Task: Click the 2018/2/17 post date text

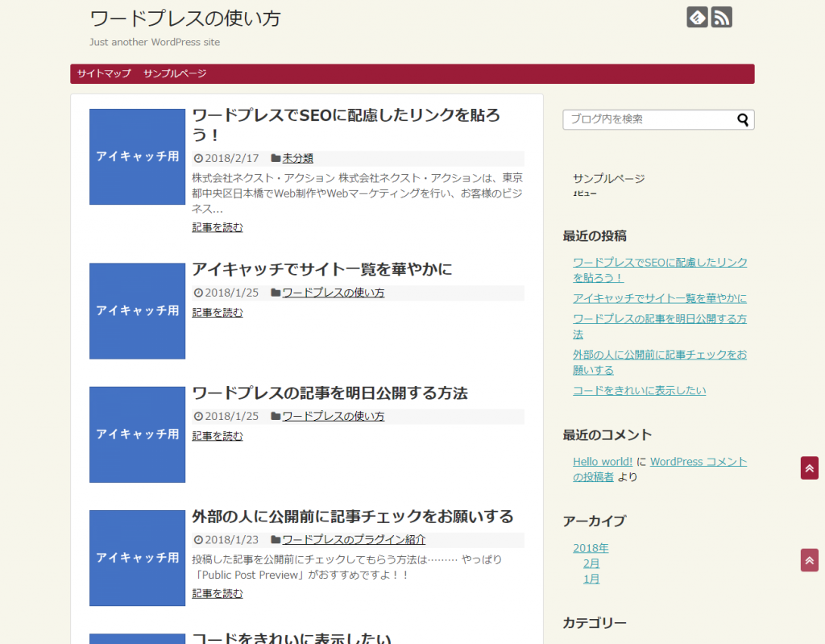Action: coord(231,158)
